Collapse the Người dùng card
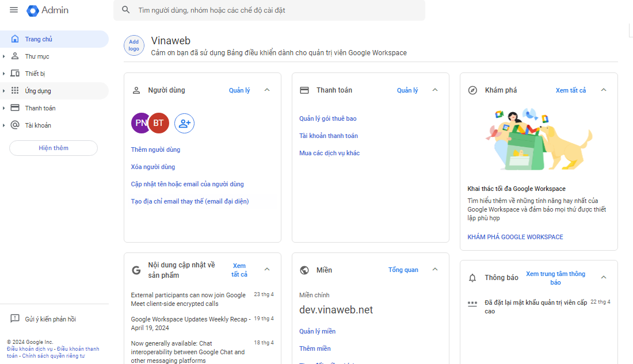The width and height of the screenshot is (633, 364). [267, 90]
